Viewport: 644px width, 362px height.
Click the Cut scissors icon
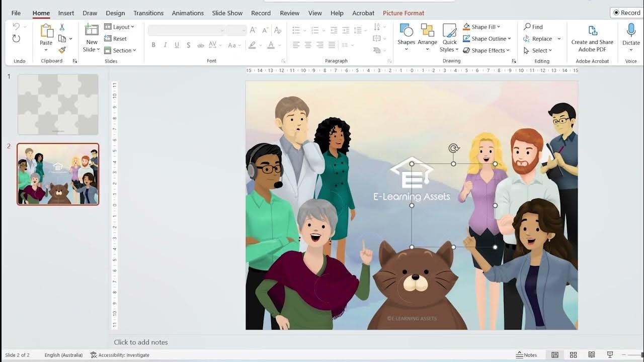(x=62, y=27)
